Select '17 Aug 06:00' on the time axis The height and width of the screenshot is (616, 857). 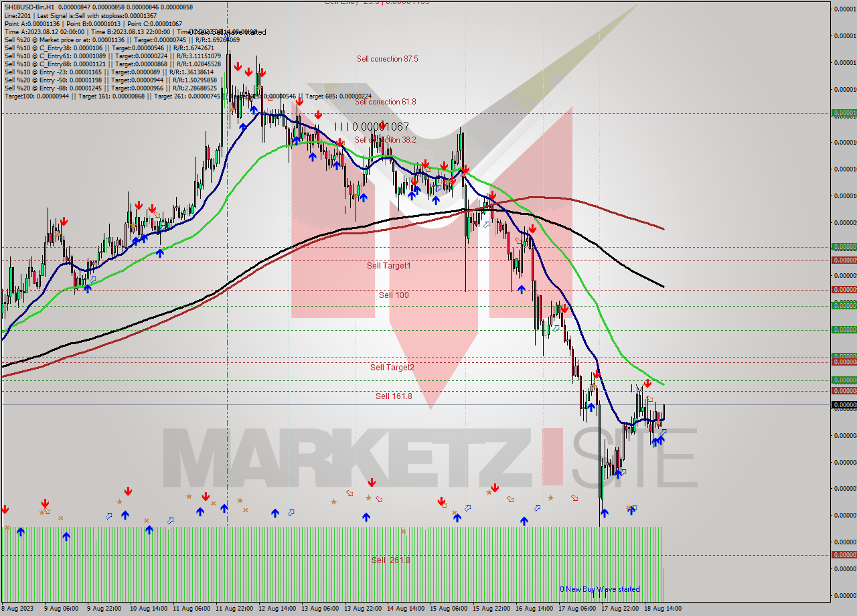[576, 609]
